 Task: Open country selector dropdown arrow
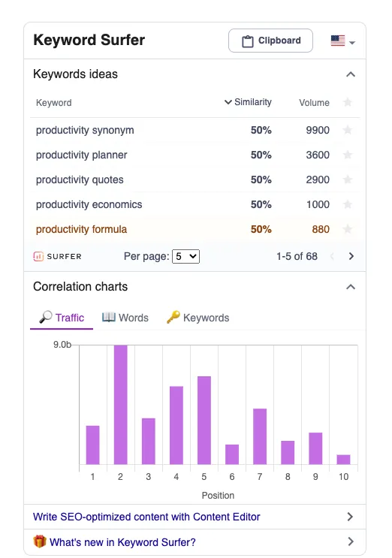352,43
